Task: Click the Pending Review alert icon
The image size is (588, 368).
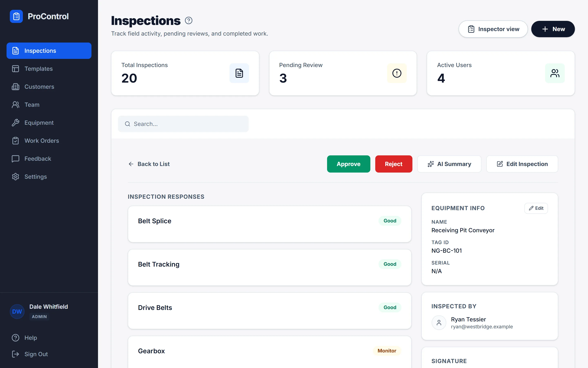Action: [397, 73]
